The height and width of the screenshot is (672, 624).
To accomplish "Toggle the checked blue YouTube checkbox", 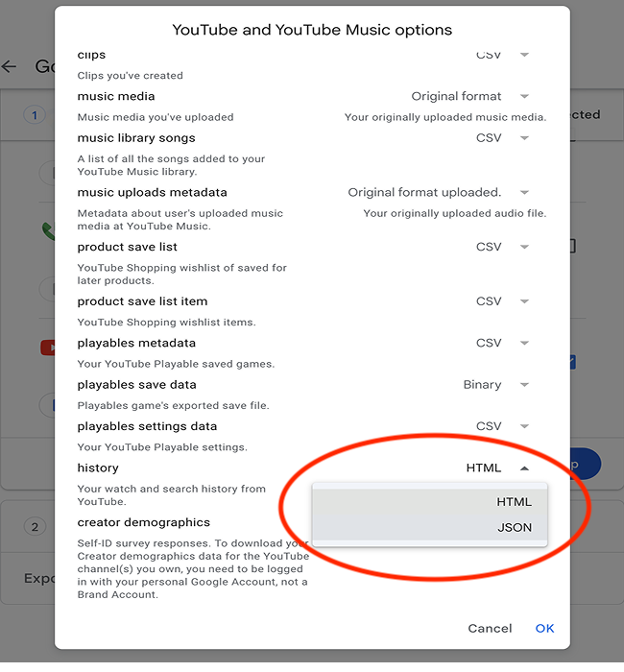I will pos(572,362).
